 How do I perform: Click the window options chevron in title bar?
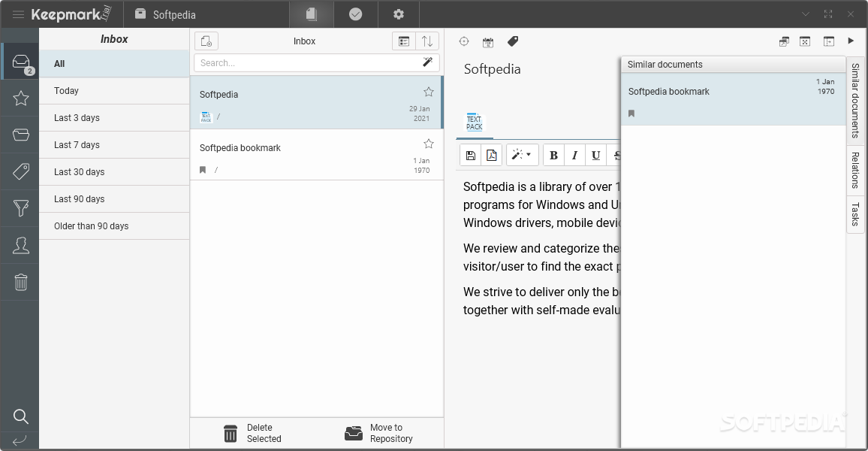coord(806,14)
